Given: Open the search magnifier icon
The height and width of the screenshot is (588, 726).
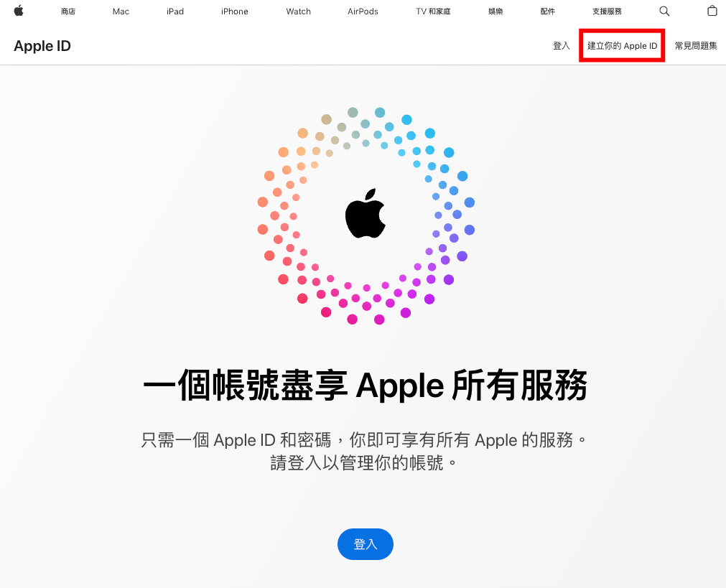Looking at the screenshot, I should pyautogui.click(x=664, y=11).
